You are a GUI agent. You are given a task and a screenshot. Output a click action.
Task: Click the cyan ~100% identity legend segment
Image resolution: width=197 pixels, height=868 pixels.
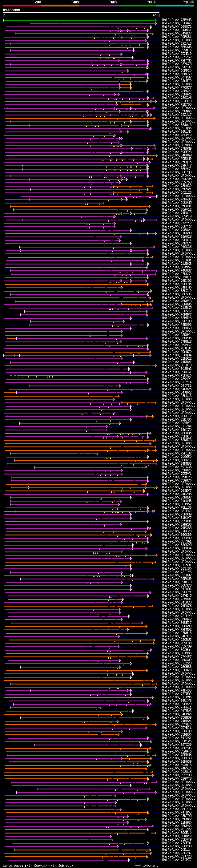(175, 6)
